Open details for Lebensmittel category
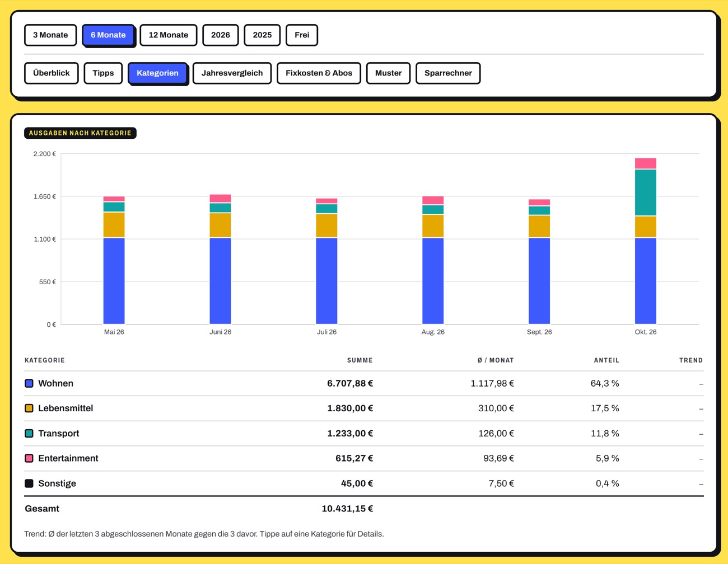 (364, 408)
